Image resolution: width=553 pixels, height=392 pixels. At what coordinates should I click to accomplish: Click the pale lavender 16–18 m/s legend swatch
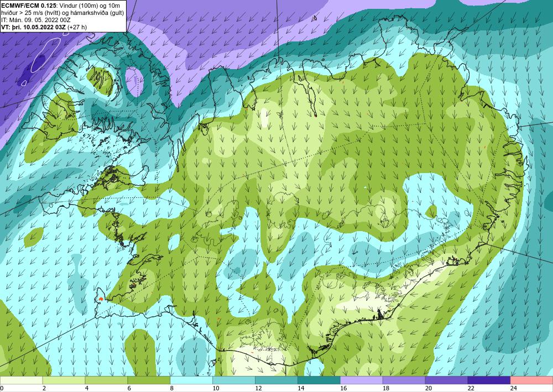click(x=362, y=380)
